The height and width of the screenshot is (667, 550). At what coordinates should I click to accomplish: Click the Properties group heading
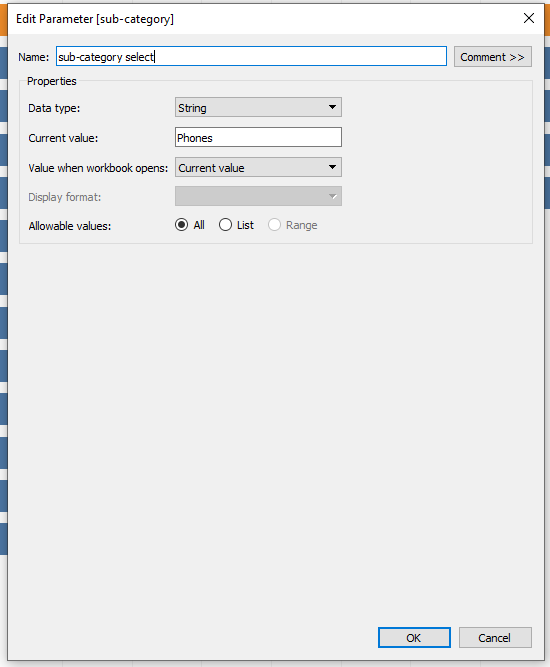[51, 81]
